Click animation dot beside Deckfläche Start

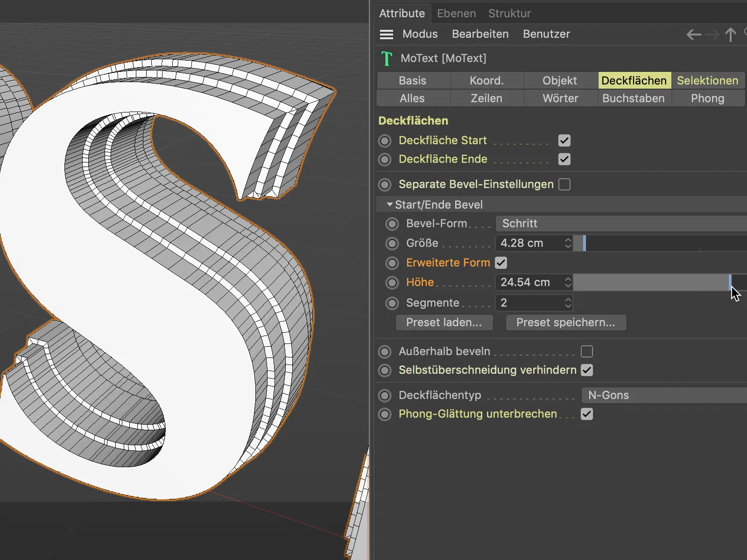(385, 141)
